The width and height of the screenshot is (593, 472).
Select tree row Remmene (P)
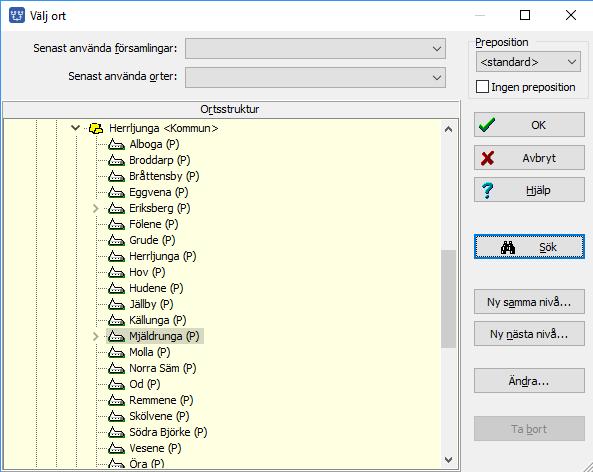(161, 400)
